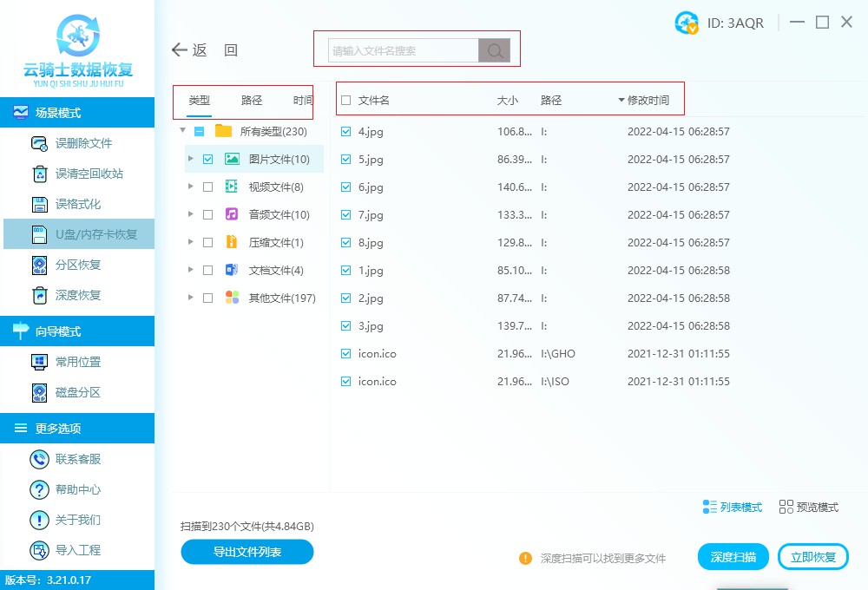Expand the 图片文件(10) tree node
Image resolution: width=868 pixels, height=590 pixels.
coord(191,160)
